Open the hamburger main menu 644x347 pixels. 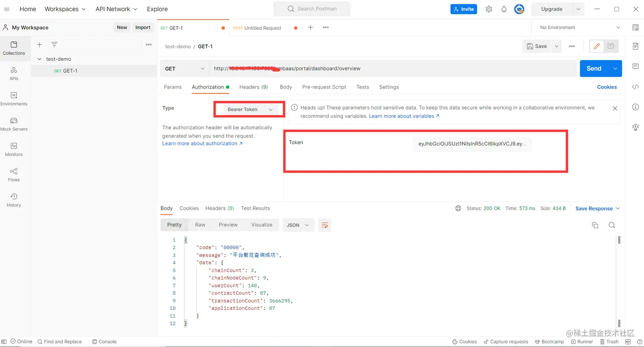pyautogui.click(x=7, y=9)
